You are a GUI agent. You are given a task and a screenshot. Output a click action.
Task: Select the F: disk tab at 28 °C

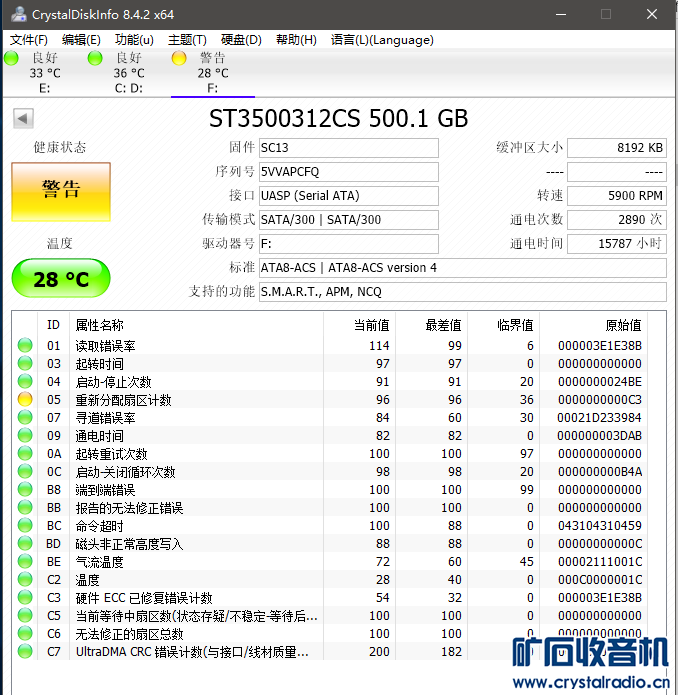click(x=213, y=73)
